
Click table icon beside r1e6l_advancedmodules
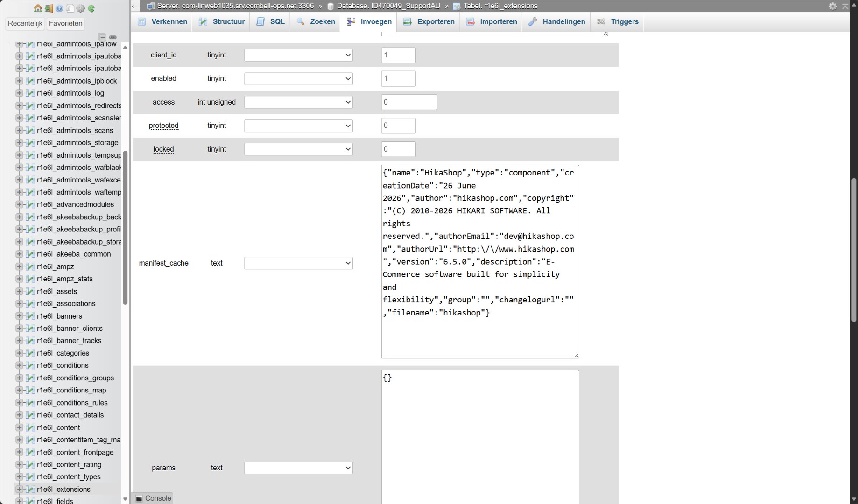(30, 204)
